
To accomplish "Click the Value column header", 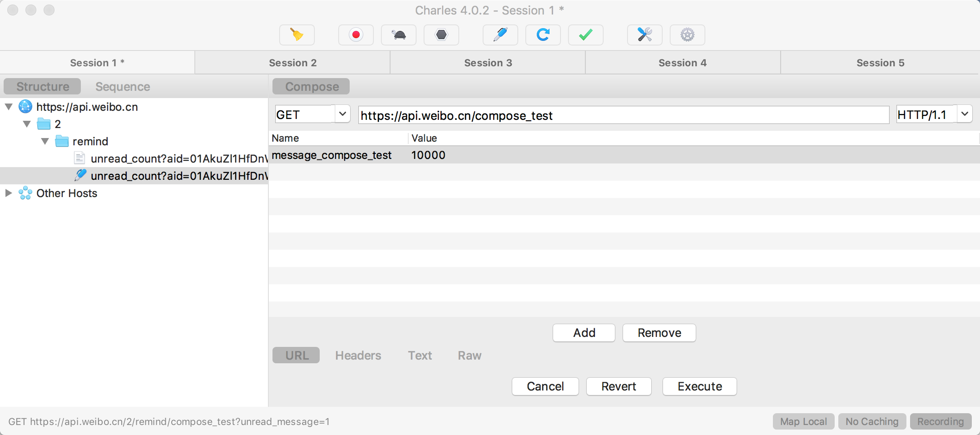I will [x=694, y=138].
